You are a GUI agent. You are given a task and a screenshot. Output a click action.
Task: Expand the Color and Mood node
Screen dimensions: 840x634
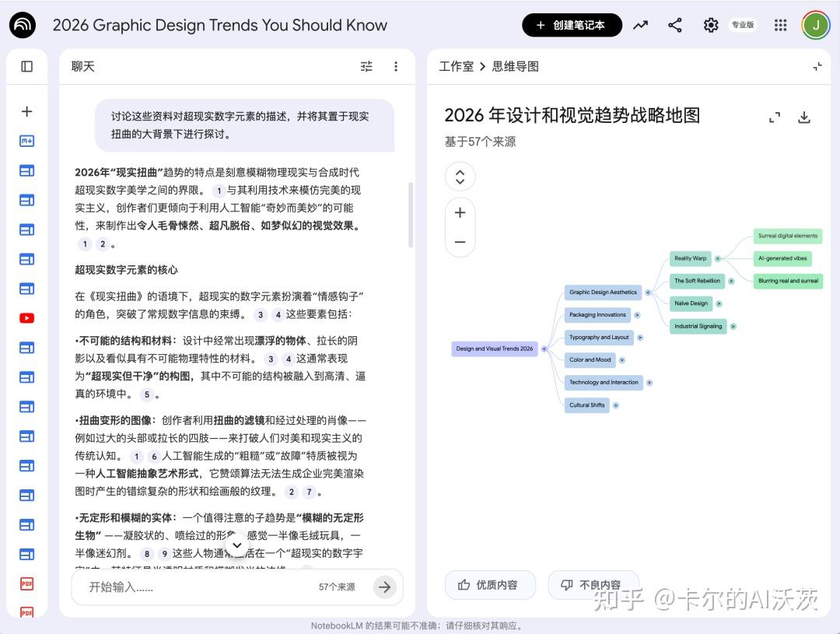622,360
